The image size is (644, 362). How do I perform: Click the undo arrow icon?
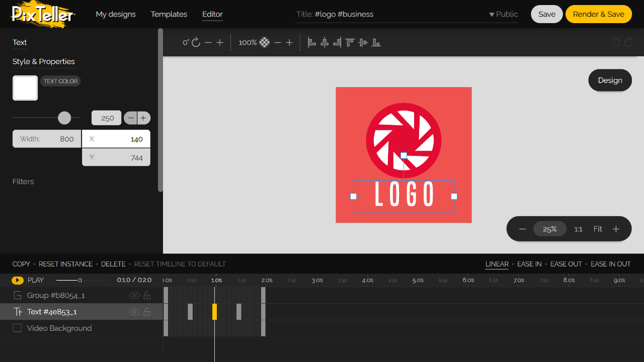tap(616, 42)
